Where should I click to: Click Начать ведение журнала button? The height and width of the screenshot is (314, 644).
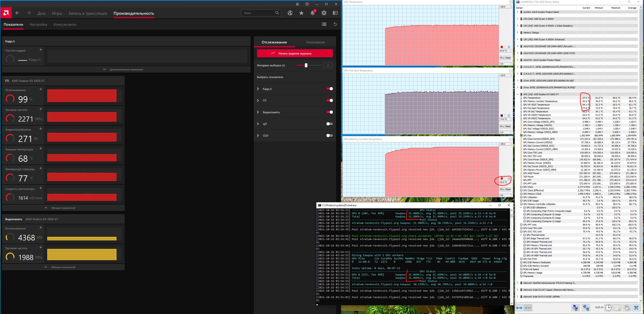pos(295,53)
